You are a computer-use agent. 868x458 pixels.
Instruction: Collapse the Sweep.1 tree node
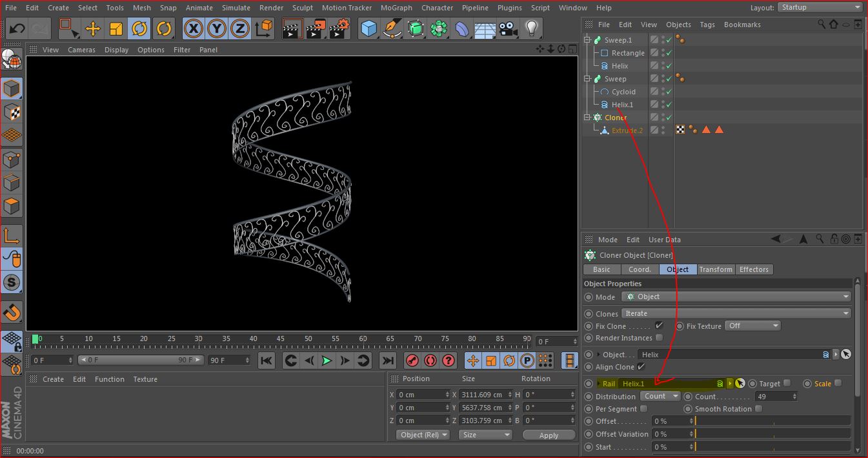(x=588, y=40)
